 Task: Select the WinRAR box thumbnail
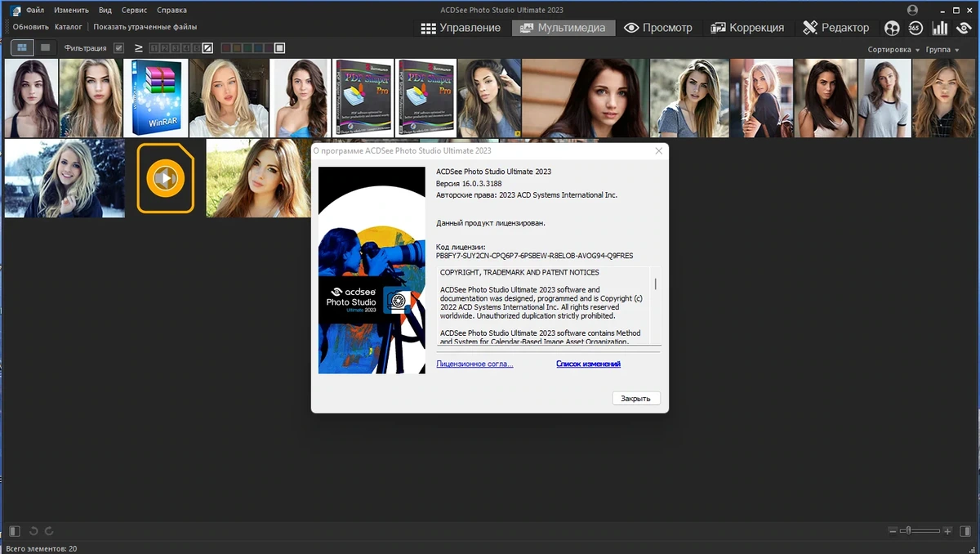[x=156, y=97]
